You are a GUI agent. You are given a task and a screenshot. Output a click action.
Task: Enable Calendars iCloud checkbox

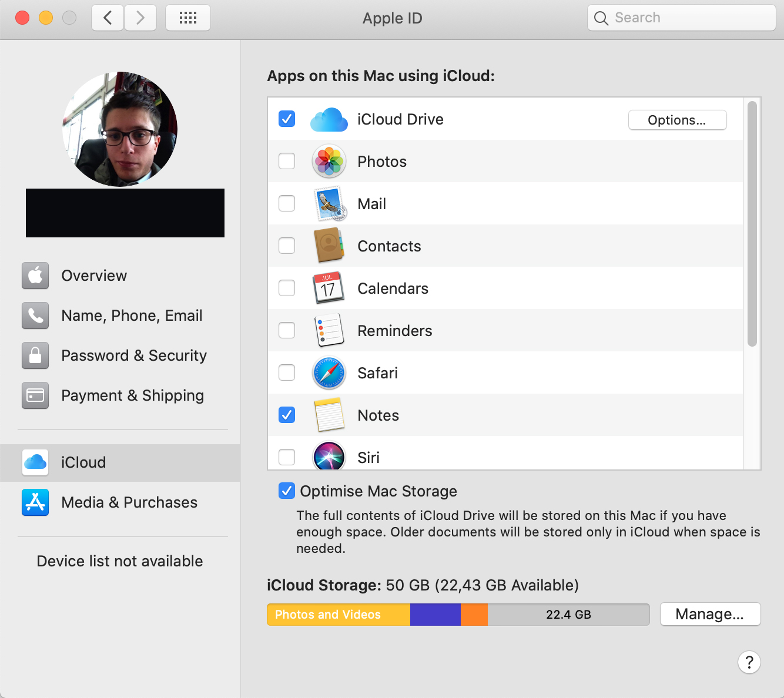(x=287, y=288)
